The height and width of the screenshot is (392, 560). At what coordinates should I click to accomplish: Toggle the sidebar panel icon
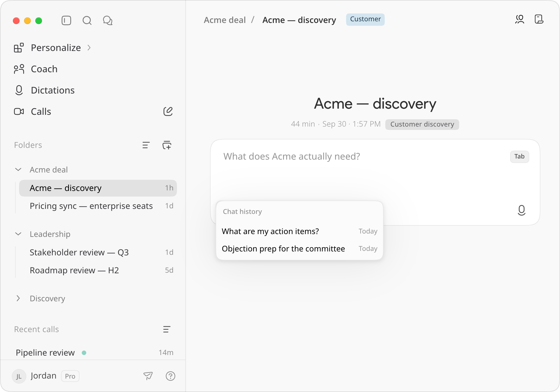(66, 20)
